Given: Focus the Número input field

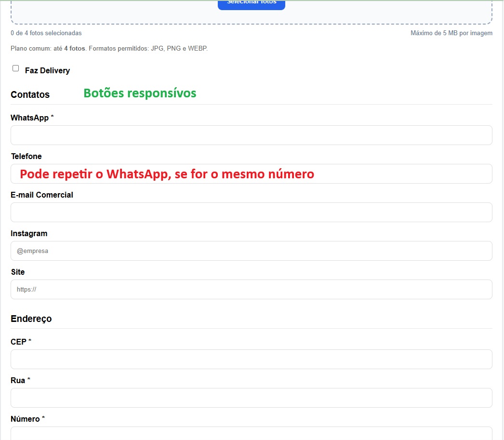Looking at the screenshot, I should coord(252,434).
